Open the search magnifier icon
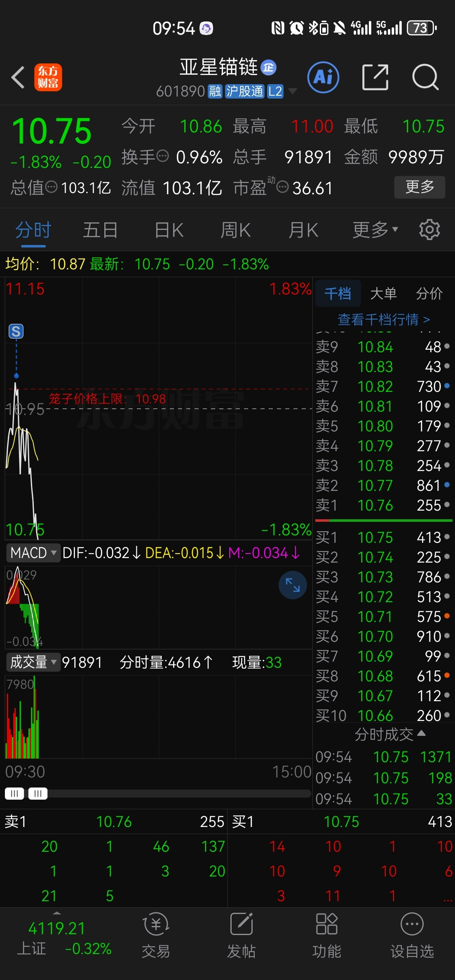The width and height of the screenshot is (455, 980). click(x=425, y=77)
